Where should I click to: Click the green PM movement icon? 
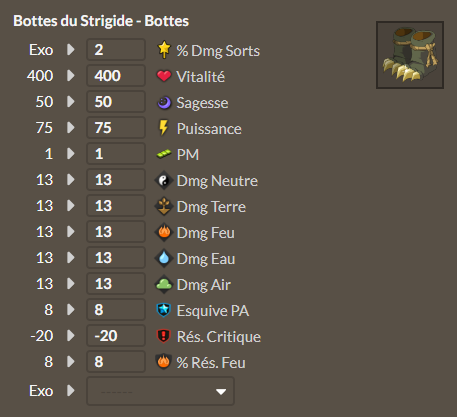pyautogui.click(x=164, y=154)
